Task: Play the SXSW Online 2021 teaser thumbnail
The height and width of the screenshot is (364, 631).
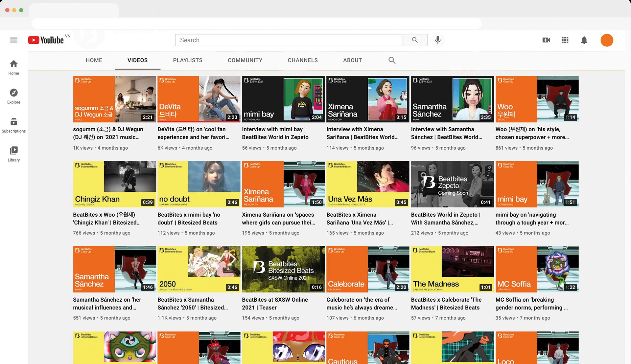Action: pos(283,269)
